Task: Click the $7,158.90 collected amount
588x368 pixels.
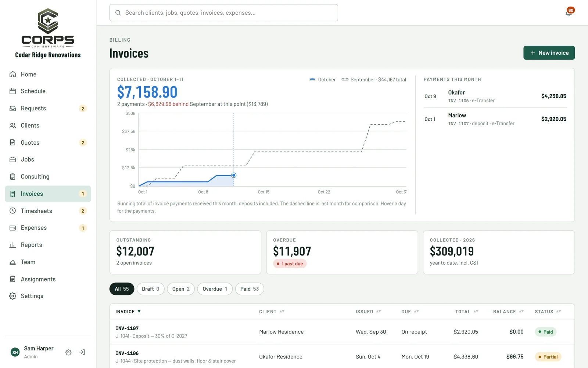Action: coord(147,92)
